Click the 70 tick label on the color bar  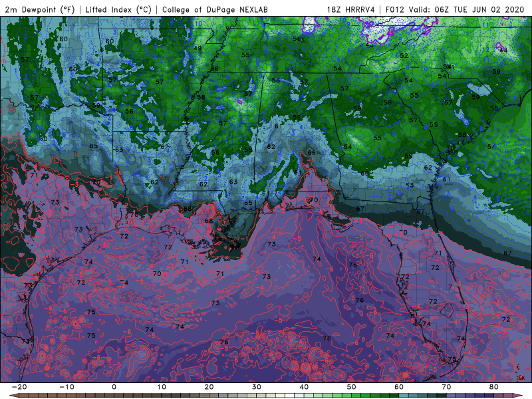point(446,387)
